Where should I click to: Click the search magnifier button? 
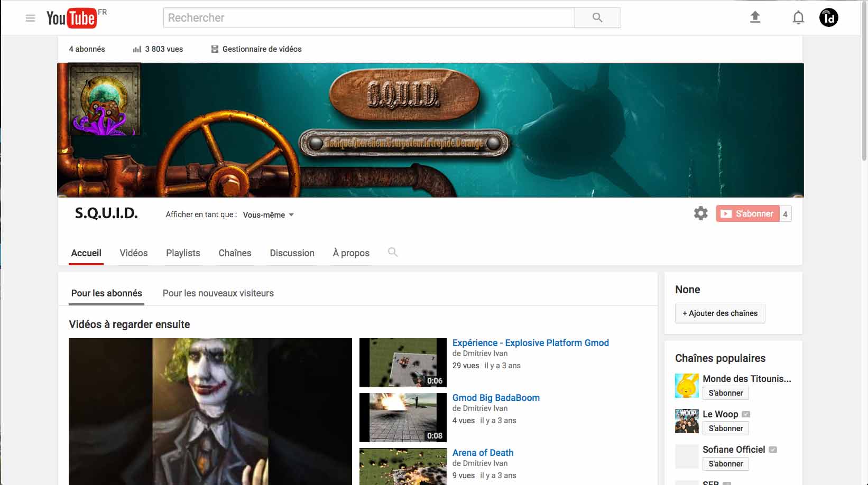597,18
